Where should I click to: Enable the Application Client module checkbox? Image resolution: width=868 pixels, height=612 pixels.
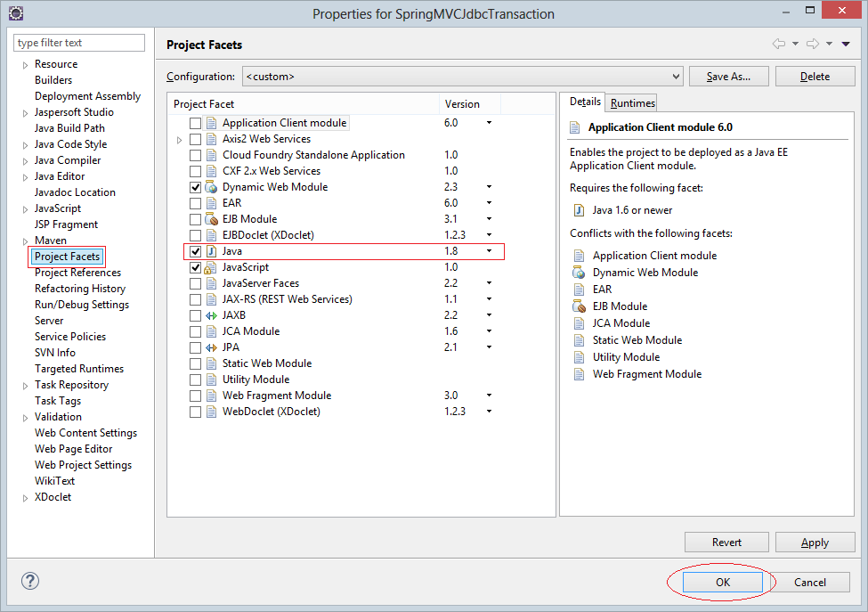pyautogui.click(x=195, y=123)
